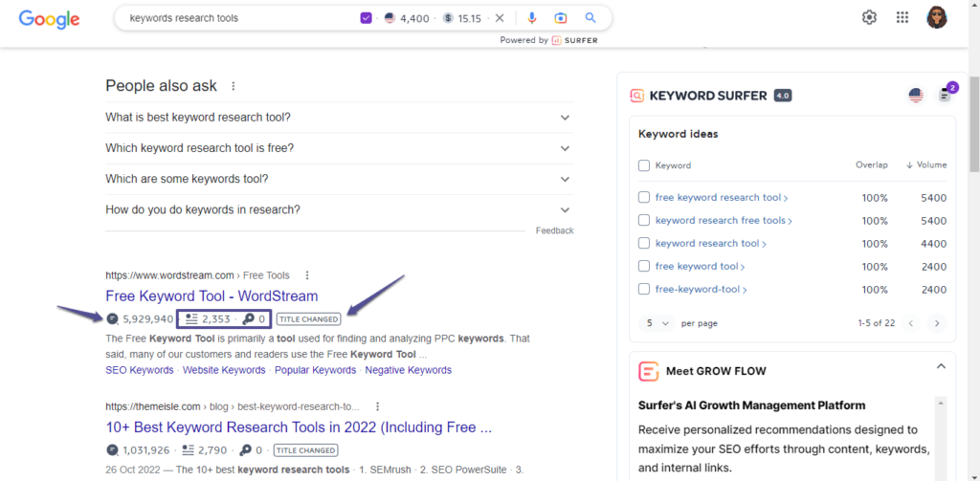980x481 pixels.
Task: Open the Google apps grid
Action: [902, 17]
